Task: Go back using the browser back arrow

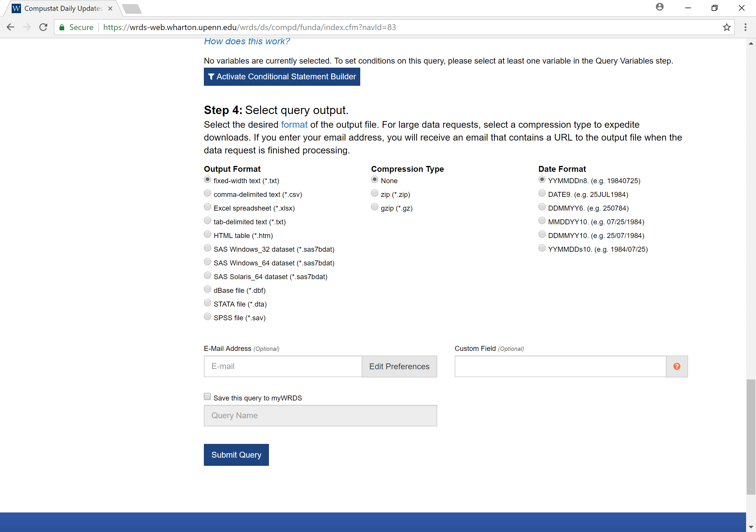Action: [10, 27]
